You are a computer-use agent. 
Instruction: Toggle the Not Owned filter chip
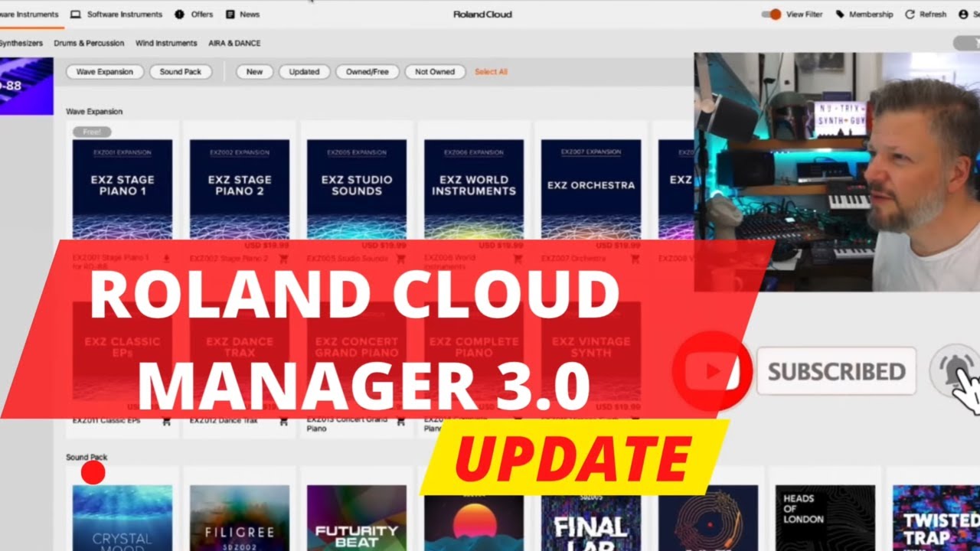click(435, 72)
